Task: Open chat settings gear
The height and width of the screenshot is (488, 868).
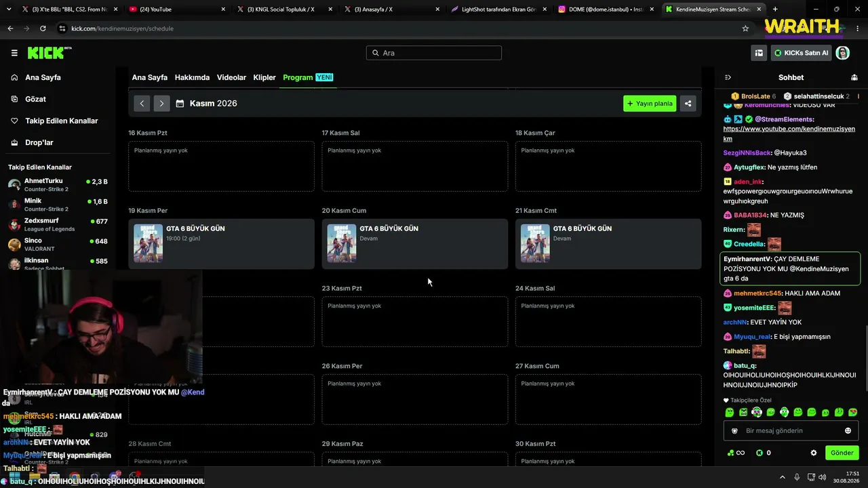Action: pyautogui.click(x=814, y=453)
